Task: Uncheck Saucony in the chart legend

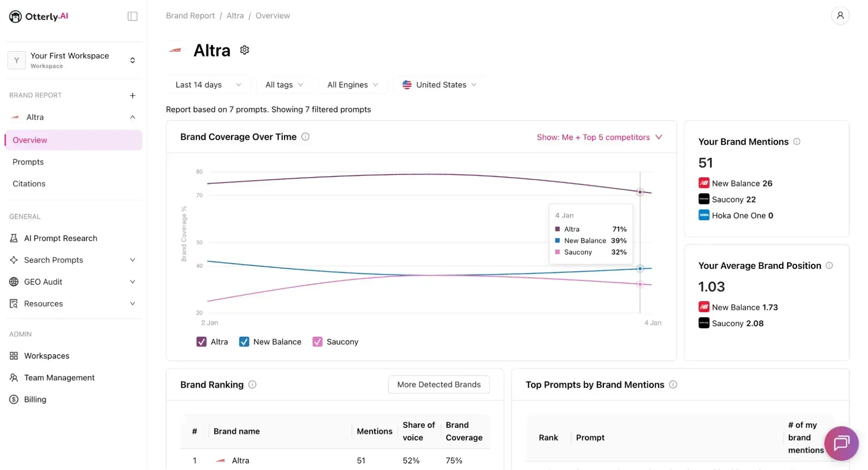Action: point(317,342)
